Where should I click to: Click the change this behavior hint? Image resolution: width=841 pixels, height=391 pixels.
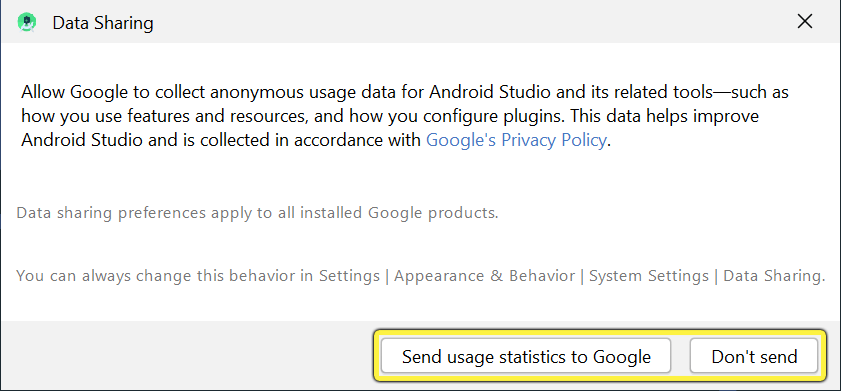pos(420,276)
